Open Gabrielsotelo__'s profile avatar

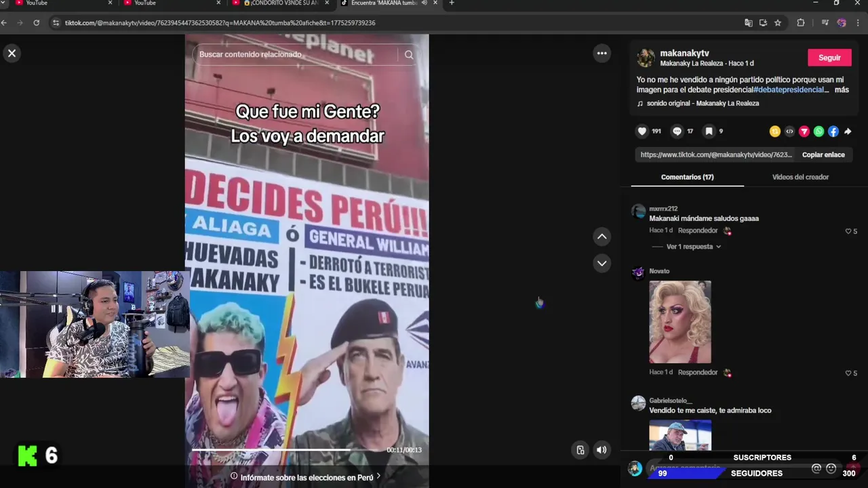pos(638,403)
